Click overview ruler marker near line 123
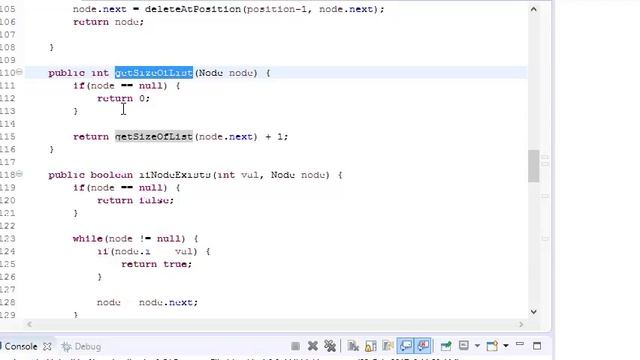 point(545,238)
